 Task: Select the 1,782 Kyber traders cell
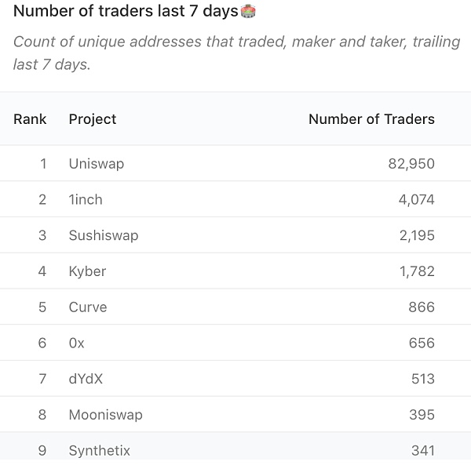(417, 271)
